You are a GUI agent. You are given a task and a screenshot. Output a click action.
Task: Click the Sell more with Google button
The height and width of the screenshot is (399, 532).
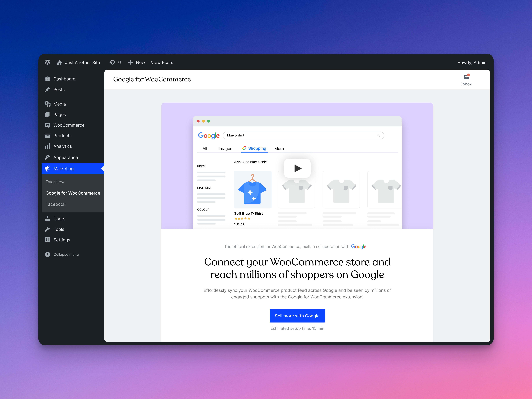coord(297,316)
